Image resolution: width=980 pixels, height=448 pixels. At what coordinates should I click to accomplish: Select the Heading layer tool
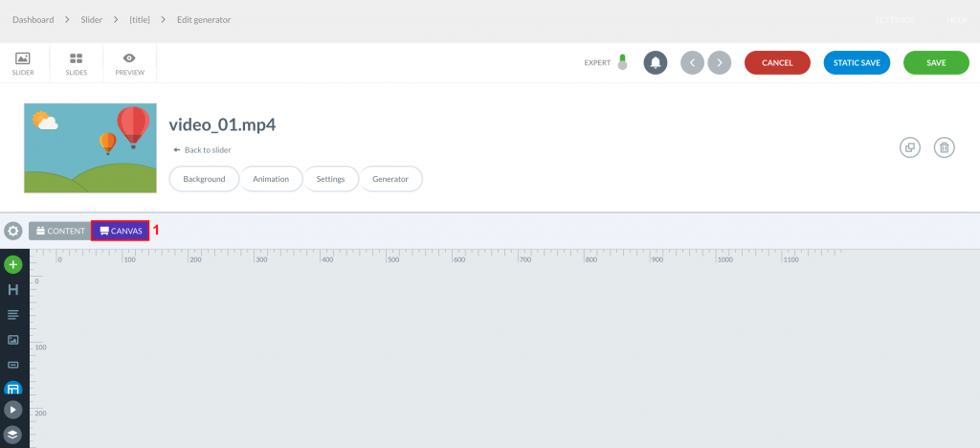pos(13,290)
